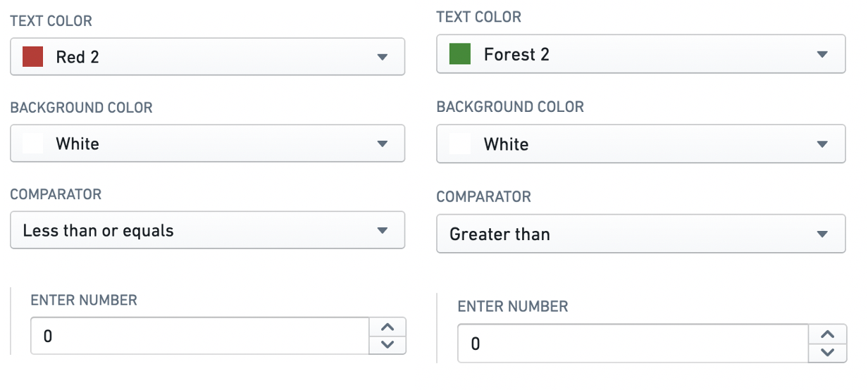Open the Forest 2 text color dropdown
Viewport: 868px width, 390px height.
tap(640, 54)
